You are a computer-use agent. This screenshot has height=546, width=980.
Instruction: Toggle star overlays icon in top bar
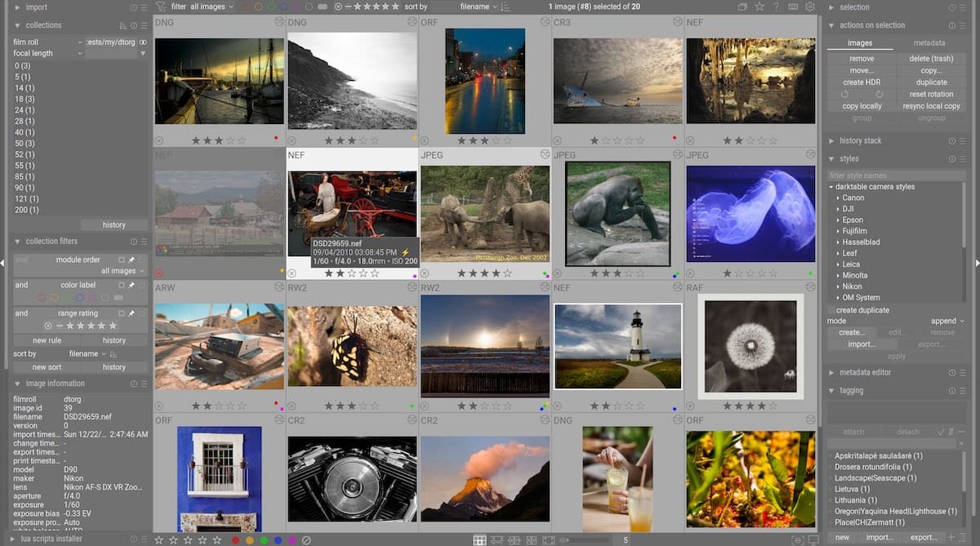(x=759, y=7)
